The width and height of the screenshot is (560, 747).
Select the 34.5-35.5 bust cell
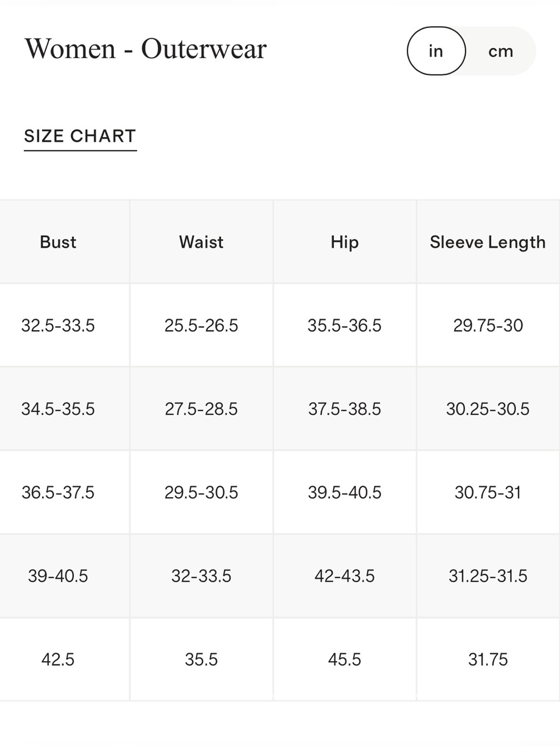click(58, 409)
